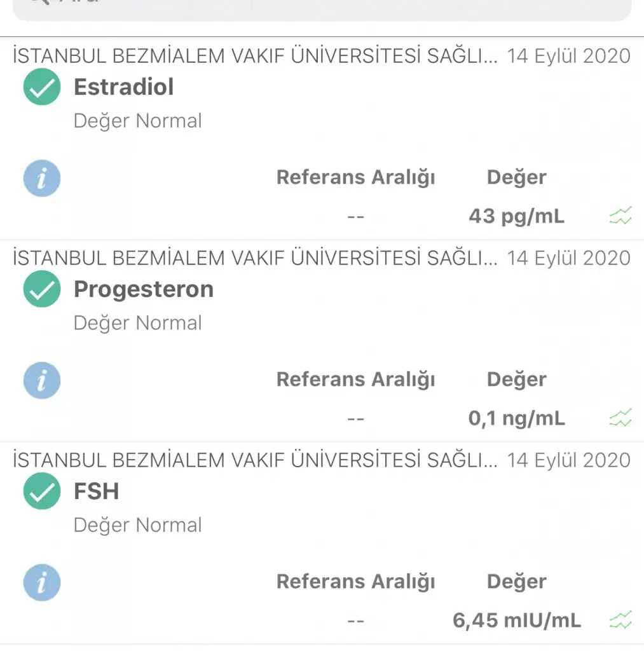Open the FSH trend chart icon
Image resolution: width=644 pixels, height=651 pixels.
click(x=620, y=619)
